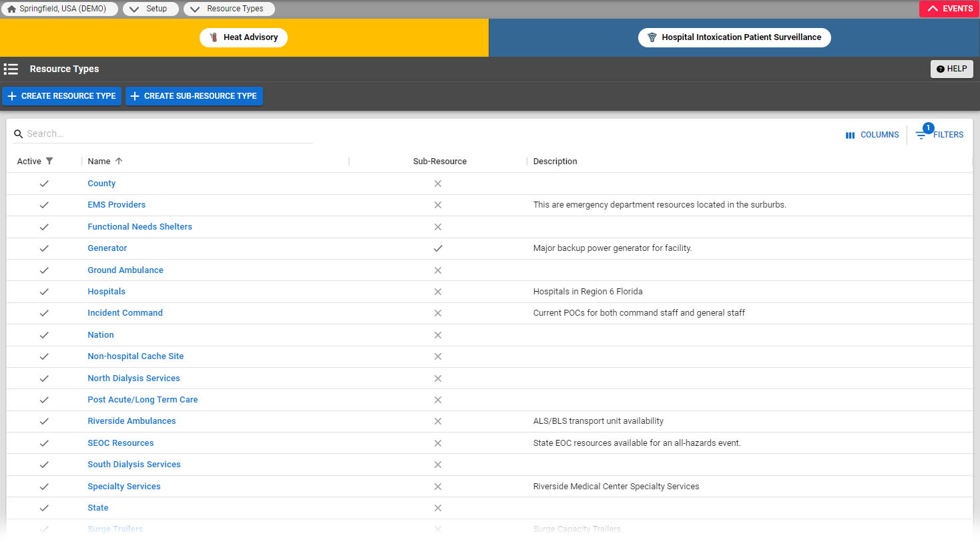This screenshot has height=542, width=980.
Task: Sort the table by the Name header
Action: click(x=99, y=161)
